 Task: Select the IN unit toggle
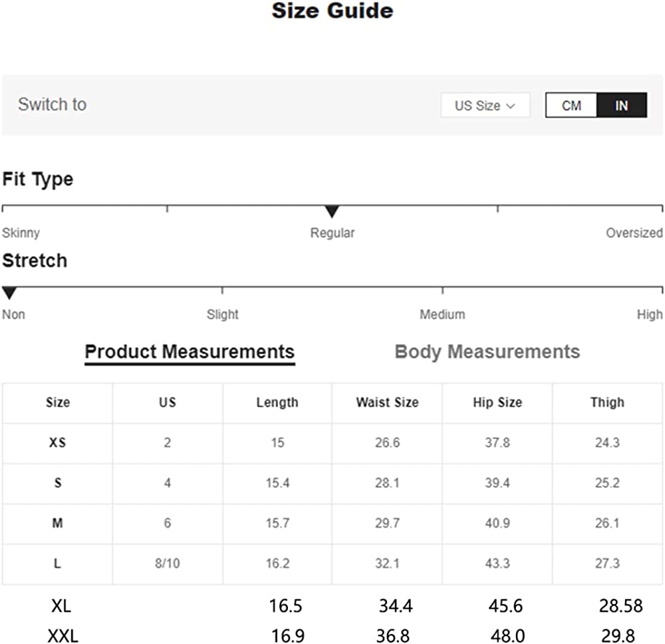tap(621, 106)
